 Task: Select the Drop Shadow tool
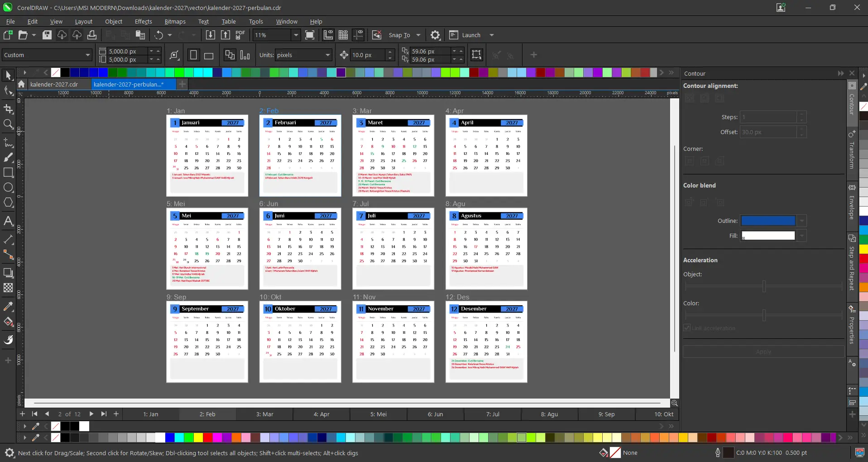pyautogui.click(x=8, y=272)
